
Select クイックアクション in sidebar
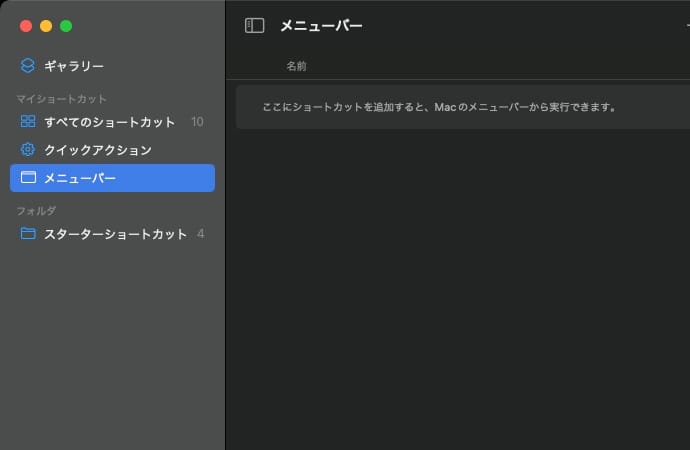[x=98, y=150]
